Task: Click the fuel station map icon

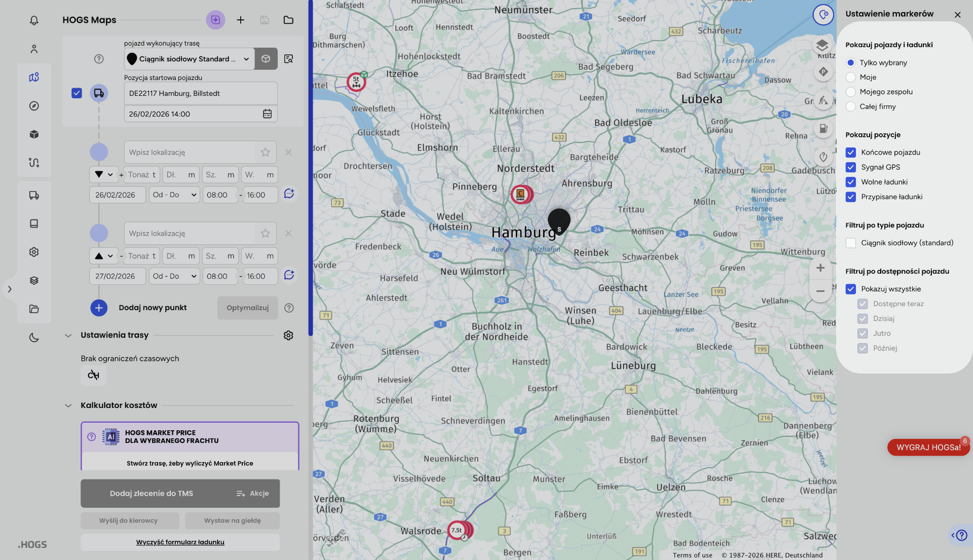Action: [x=824, y=129]
